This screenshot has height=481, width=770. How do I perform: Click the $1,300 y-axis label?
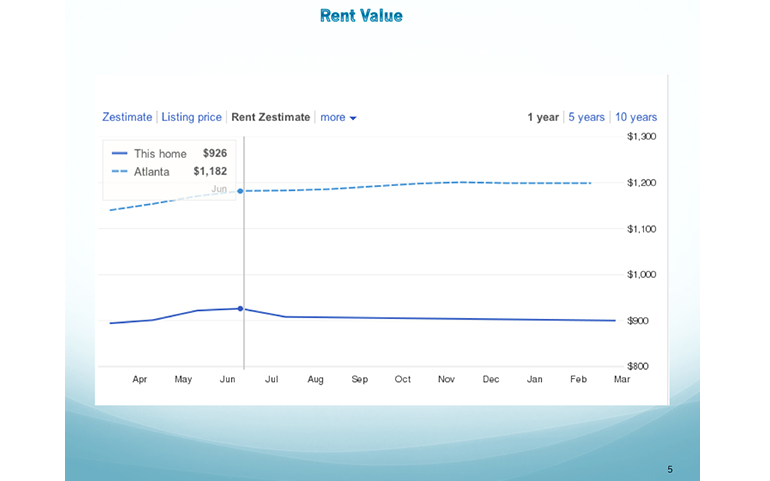pyautogui.click(x=641, y=136)
